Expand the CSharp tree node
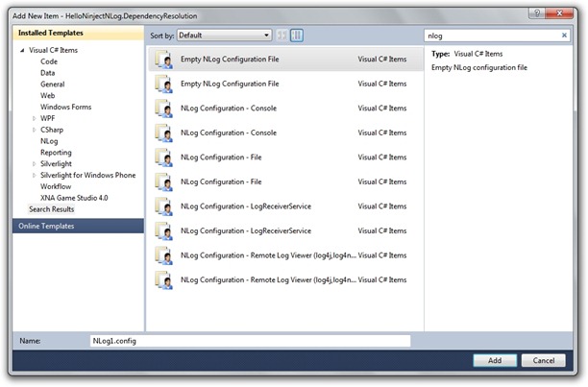 click(x=35, y=130)
